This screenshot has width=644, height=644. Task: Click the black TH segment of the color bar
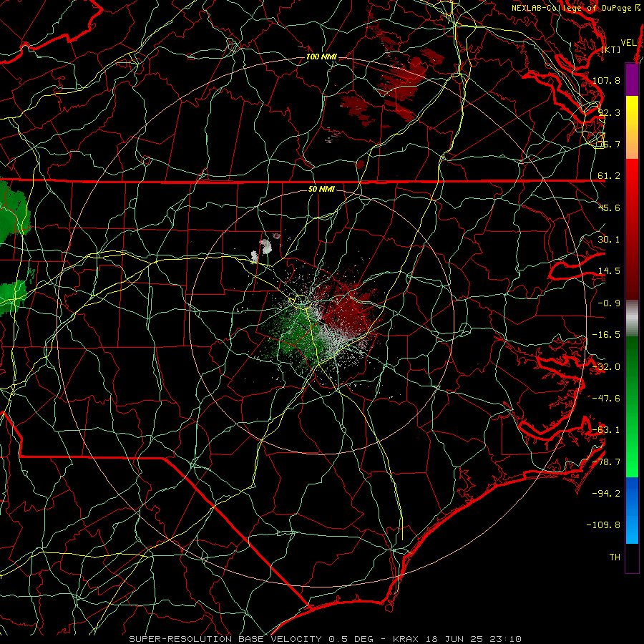pyautogui.click(x=632, y=557)
